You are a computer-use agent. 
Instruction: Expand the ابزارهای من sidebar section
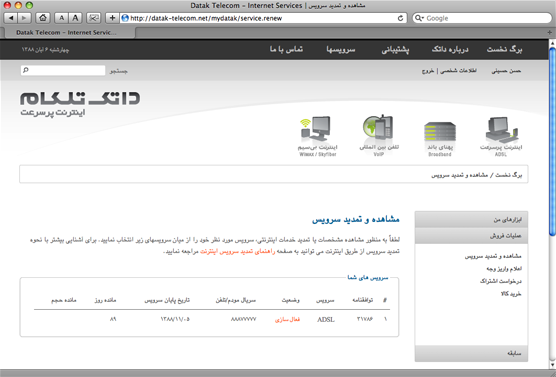pyautogui.click(x=471, y=220)
